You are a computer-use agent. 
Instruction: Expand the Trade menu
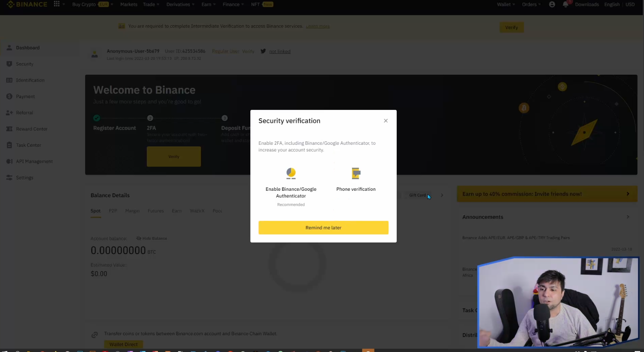point(151,5)
